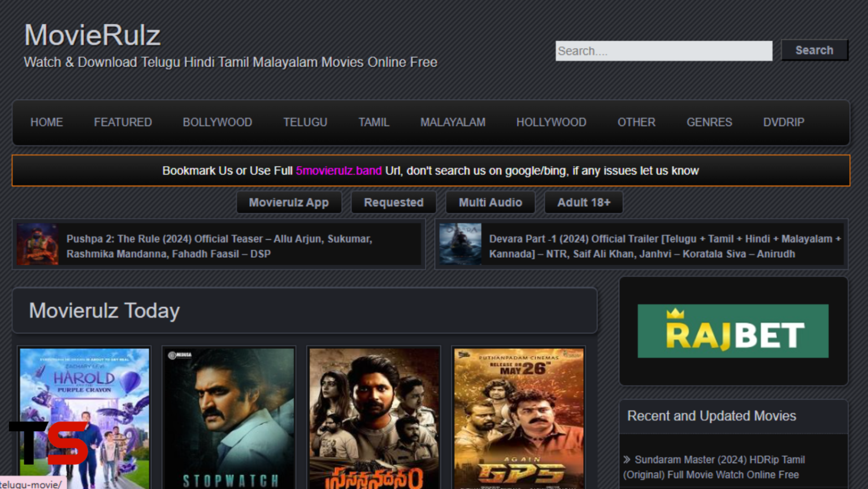868x489 pixels.
Task: Open Pushpa 2 teaser thumbnail
Action: 37,244
